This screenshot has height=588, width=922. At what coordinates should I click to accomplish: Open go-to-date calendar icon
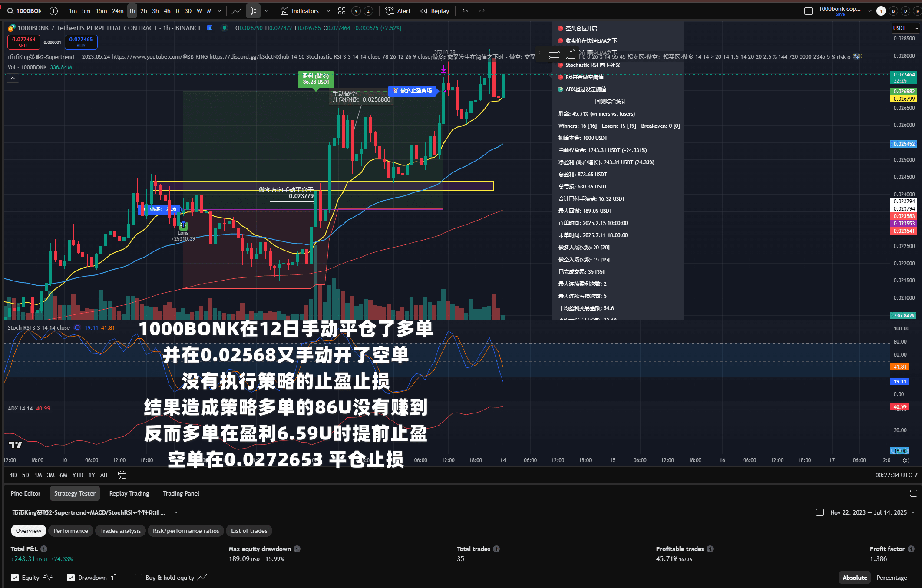(x=122, y=475)
